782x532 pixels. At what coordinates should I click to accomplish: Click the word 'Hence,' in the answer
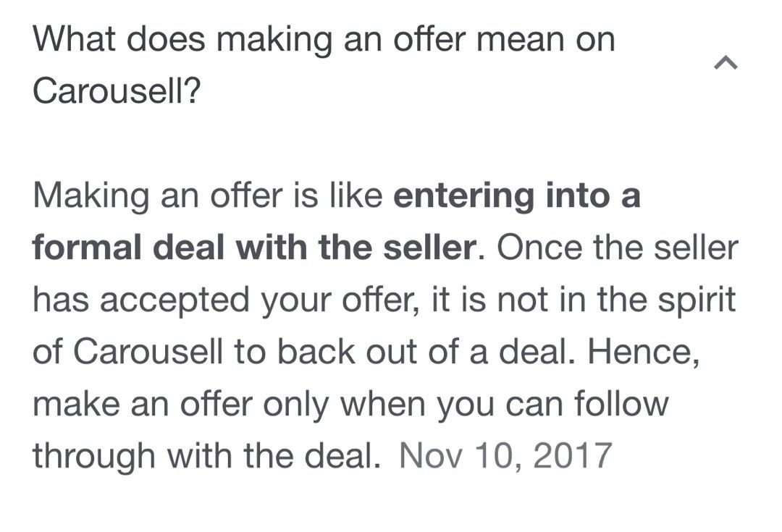[644, 353]
